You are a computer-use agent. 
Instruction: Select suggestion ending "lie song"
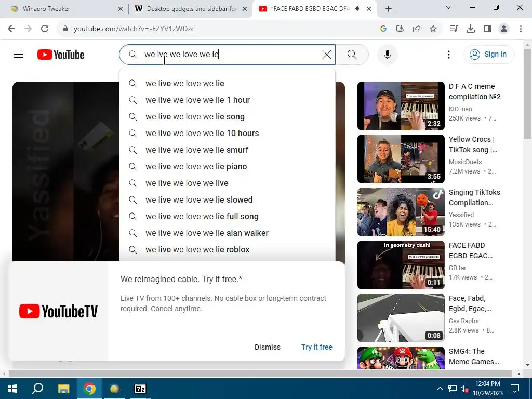(x=228, y=116)
